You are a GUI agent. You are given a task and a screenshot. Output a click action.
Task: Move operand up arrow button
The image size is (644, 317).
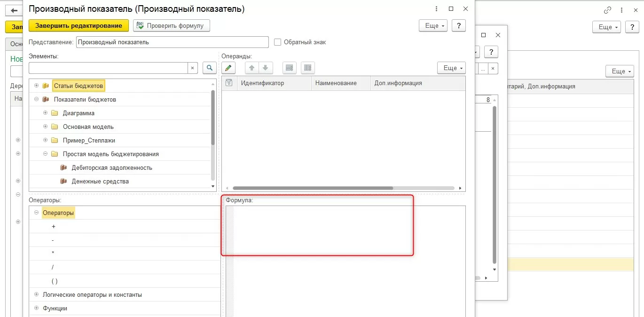pyautogui.click(x=252, y=68)
